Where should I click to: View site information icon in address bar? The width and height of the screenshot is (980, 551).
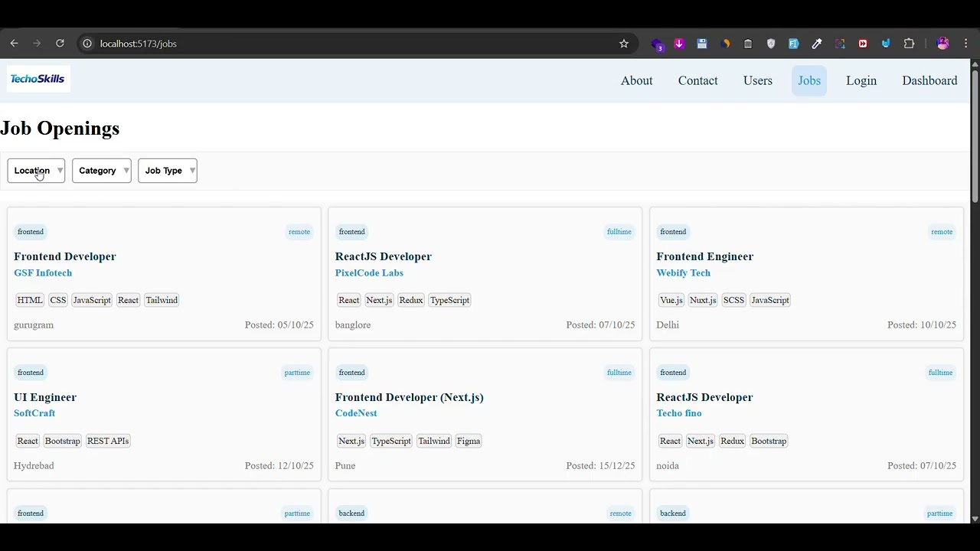(87, 44)
